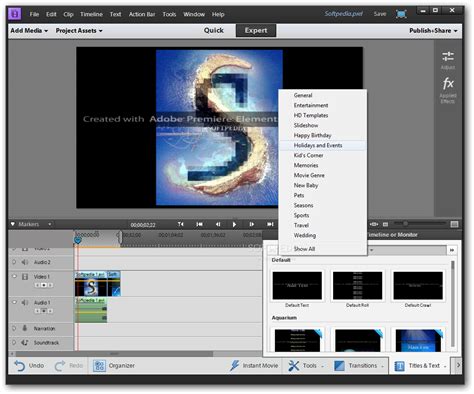Click the Audio 1 speaker icon
Image resolution: width=474 pixels, height=394 pixels.
click(x=25, y=302)
